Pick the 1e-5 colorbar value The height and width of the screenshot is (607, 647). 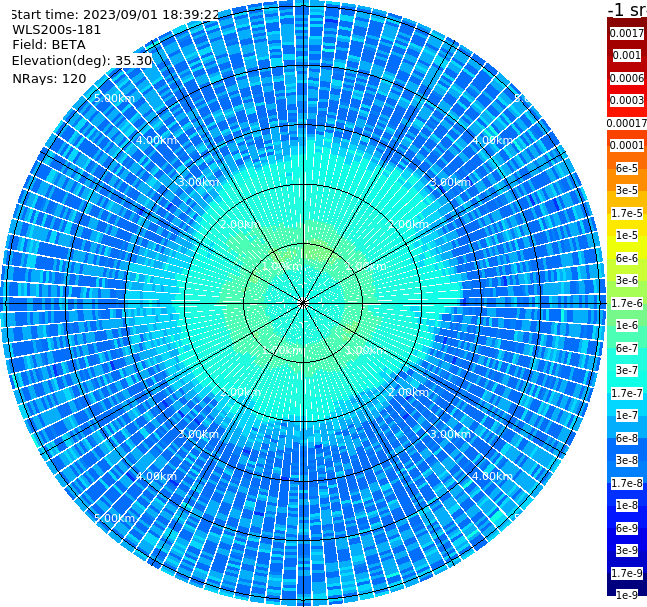[x=627, y=235]
